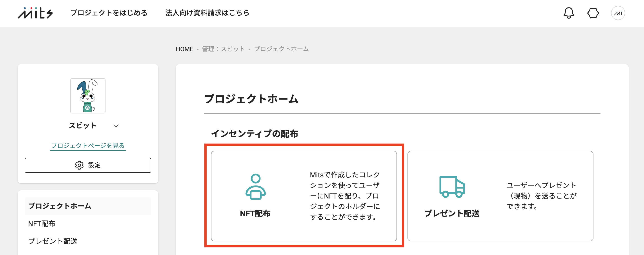Click the プロジェクトホーム breadcrumb text
This screenshot has width=644, height=255.
click(281, 49)
